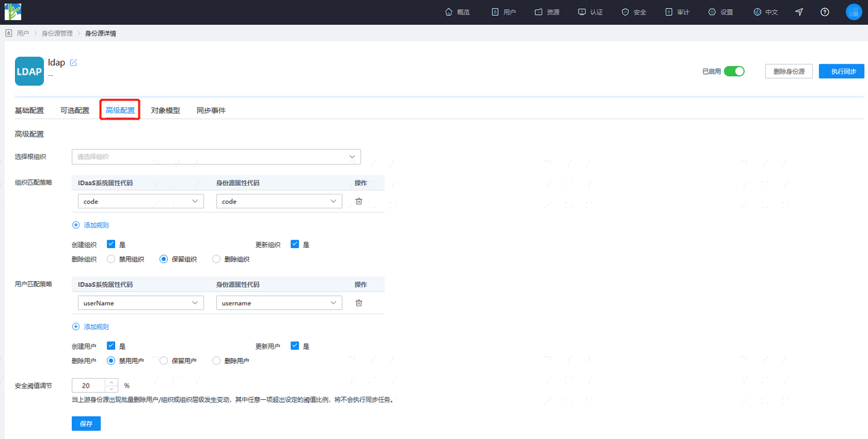868x439 pixels.
Task: Toggle the 更新用户 checkbox
Action: [295, 346]
